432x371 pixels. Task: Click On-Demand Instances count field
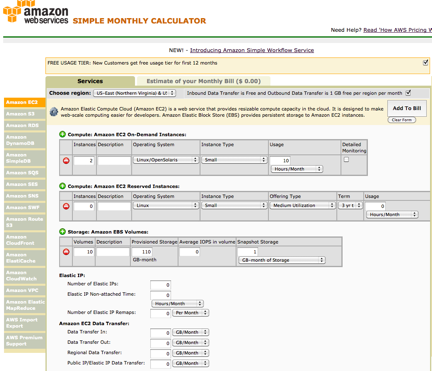(84, 161)
